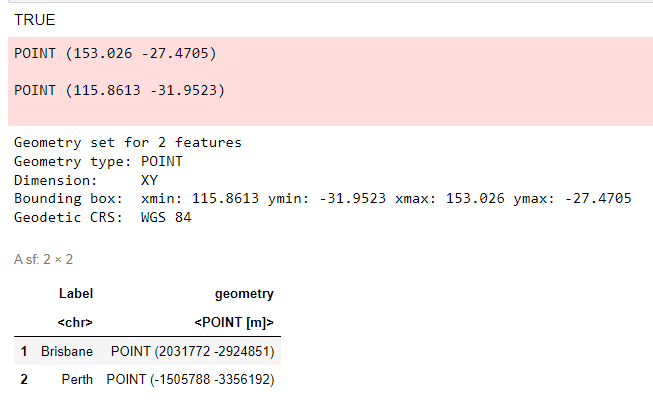Click the POINT (153.026 -27.4705) line
The width and height of the screenshot is (653, 404).
click(x=116, y=53)
